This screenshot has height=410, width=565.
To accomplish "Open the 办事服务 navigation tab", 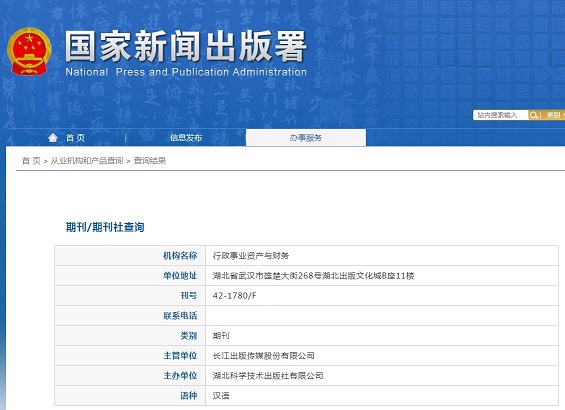I will (306, 138).
